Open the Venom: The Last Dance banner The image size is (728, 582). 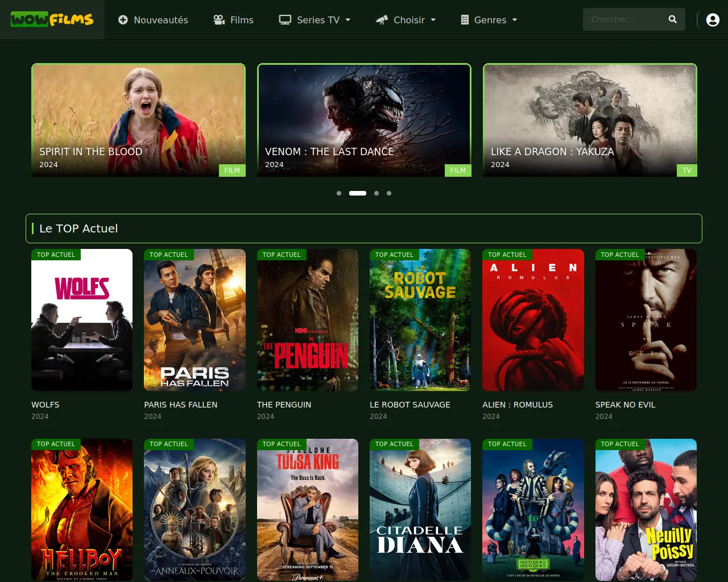click(x=364, y=120)
